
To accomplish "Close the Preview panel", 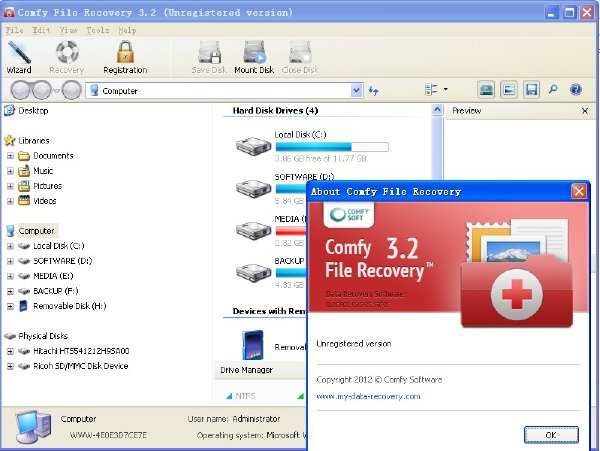I will (585, 111).
